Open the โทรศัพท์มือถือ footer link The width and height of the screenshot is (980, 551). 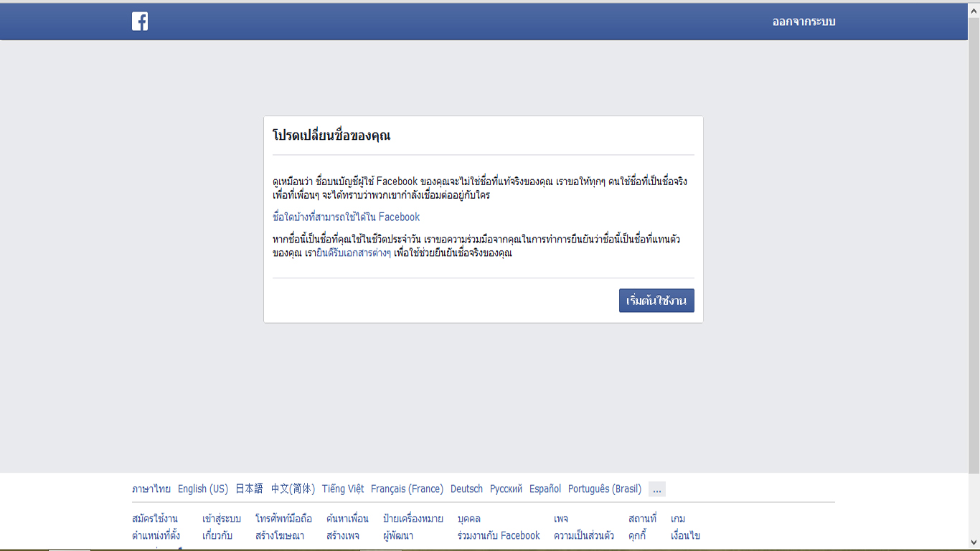283,518
